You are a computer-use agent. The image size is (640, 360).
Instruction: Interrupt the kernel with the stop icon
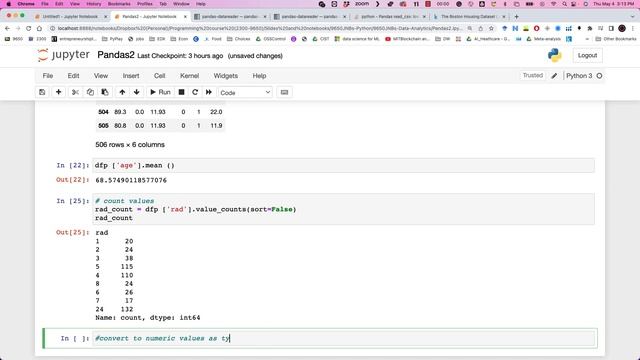pos(182,92)
